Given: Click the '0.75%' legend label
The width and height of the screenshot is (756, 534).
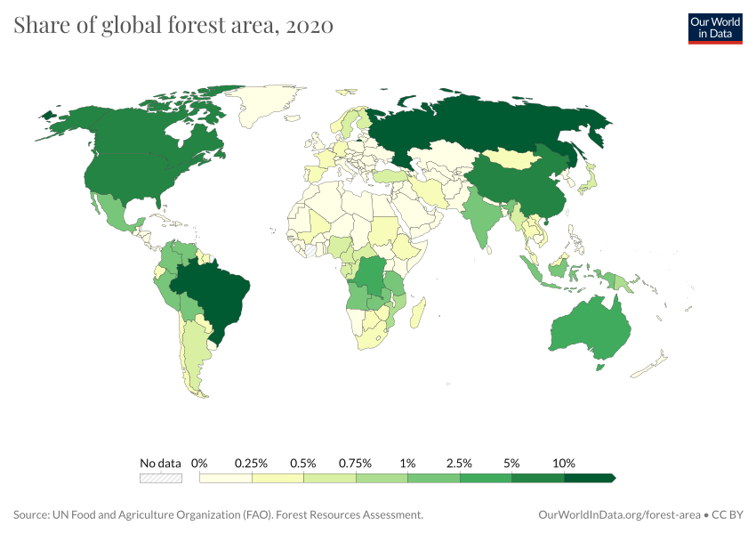Looking at the screenshot, I should (x=355, y=463).
